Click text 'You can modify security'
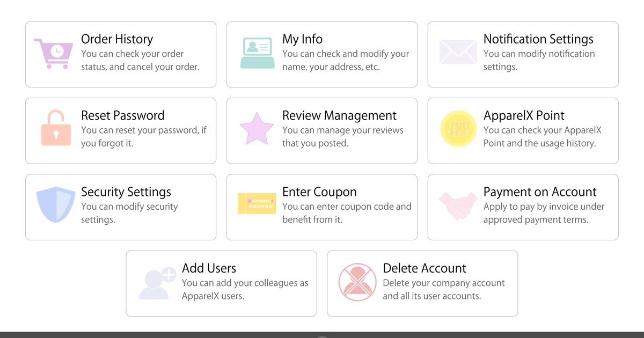Viewport: 644px width, 338px height. 129,207
